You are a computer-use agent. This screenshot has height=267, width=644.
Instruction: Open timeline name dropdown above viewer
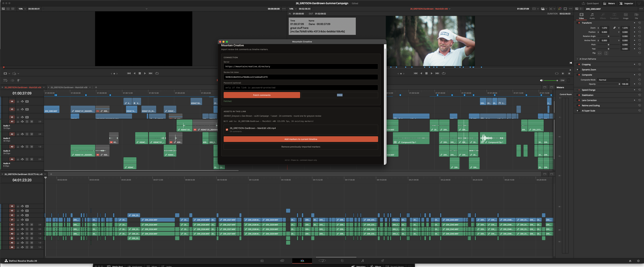450,9
